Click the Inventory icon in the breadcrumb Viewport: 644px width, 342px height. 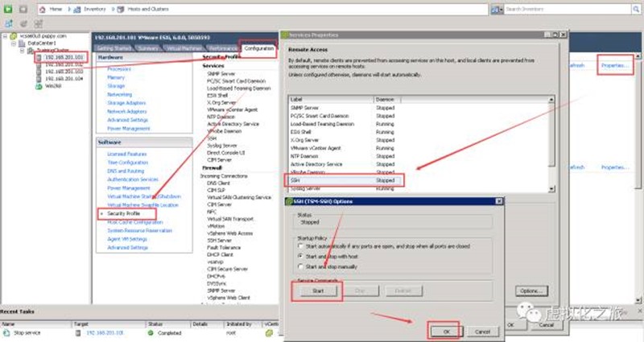[x=76, y=9]
